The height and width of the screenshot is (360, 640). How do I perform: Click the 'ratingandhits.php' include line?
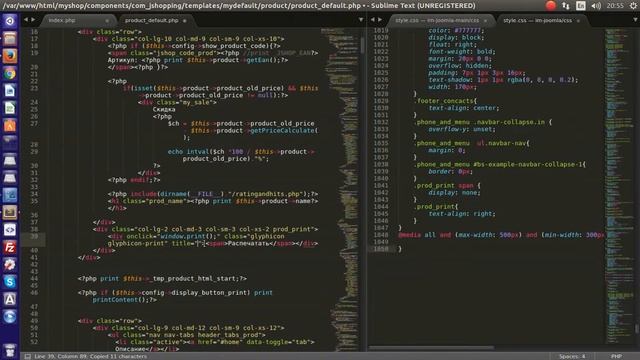click(213, 194)
